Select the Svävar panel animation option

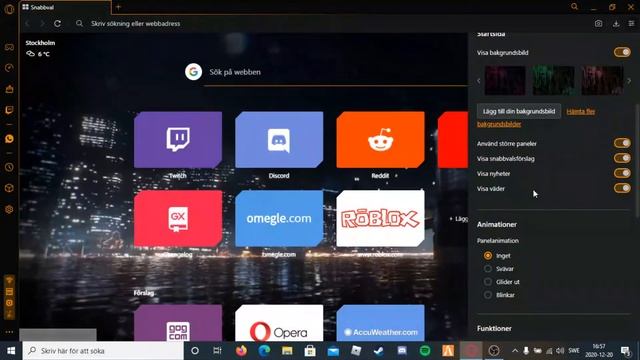point(488,269)
